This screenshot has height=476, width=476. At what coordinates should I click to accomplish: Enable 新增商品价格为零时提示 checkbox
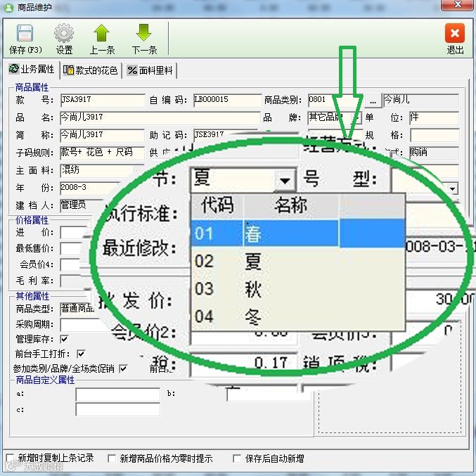click(112, 458)
